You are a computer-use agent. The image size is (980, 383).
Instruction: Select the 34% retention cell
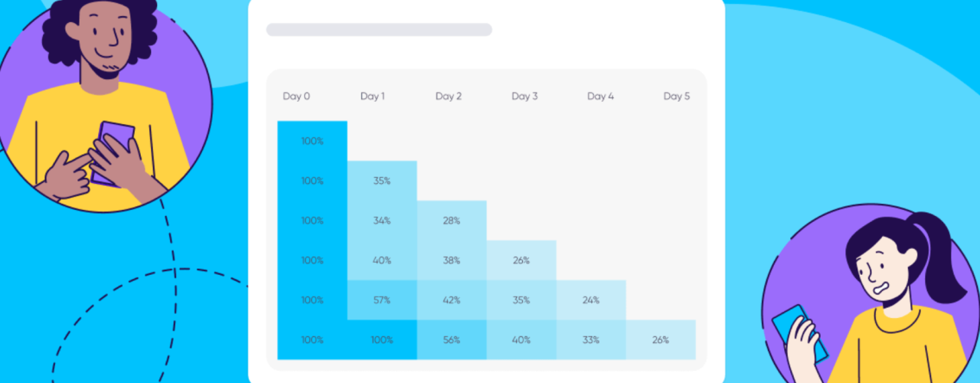(x=382, y=221)
